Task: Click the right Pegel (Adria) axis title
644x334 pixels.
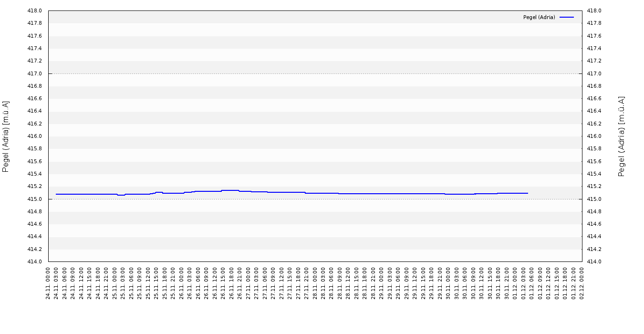Action: (x=622, y=136)
